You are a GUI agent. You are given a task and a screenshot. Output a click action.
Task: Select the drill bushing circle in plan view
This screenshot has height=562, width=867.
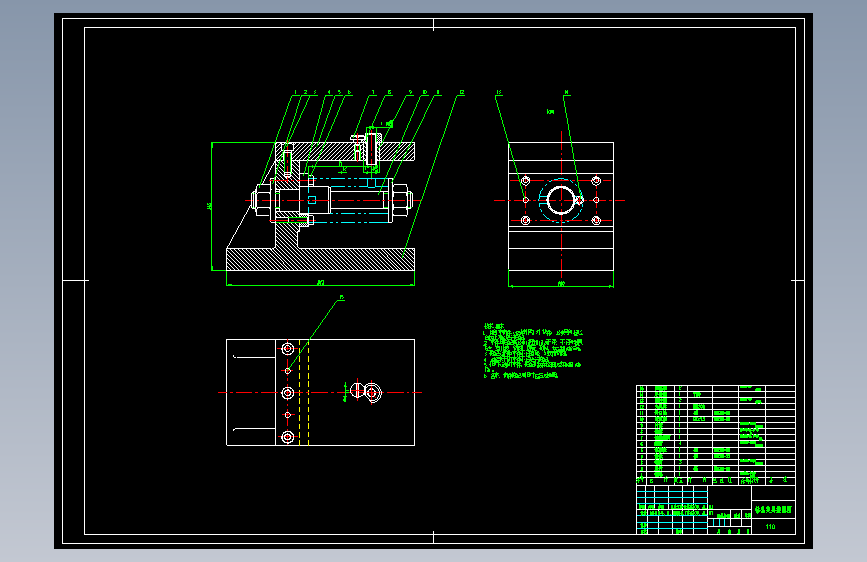(x=373, y=393)
